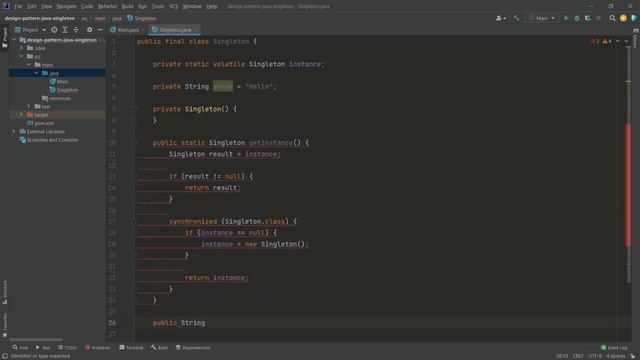640x360 pixels.
Task: Expand the .idea folder
Action: coord(22,48)
